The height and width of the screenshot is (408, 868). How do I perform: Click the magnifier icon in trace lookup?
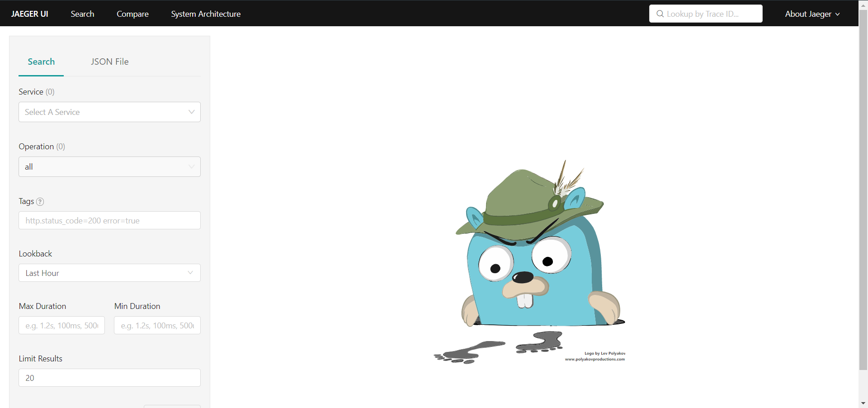tap(660, 14)
